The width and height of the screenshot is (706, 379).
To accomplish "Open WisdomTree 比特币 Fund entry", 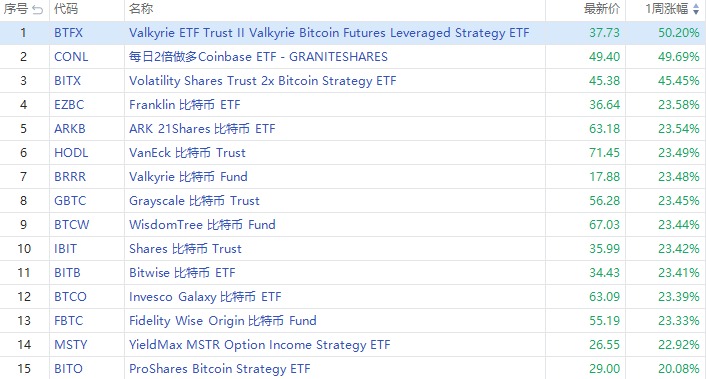I will (x=202, y=225).
